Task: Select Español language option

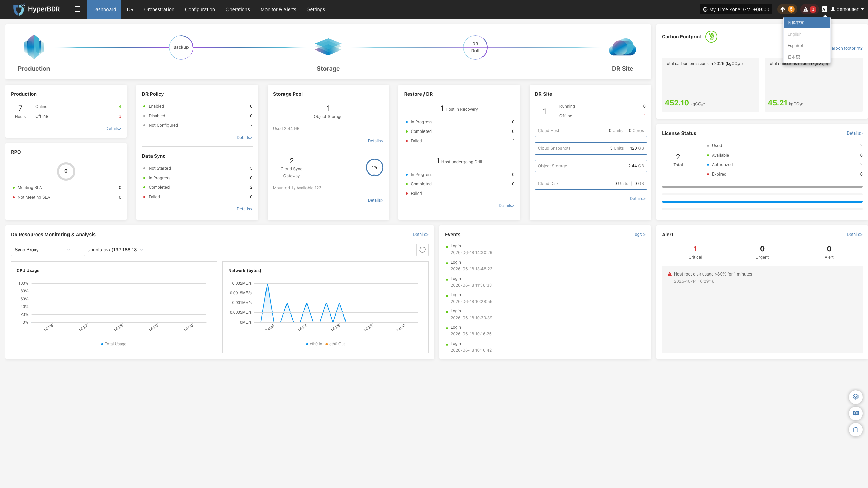Action: (807, 46)
